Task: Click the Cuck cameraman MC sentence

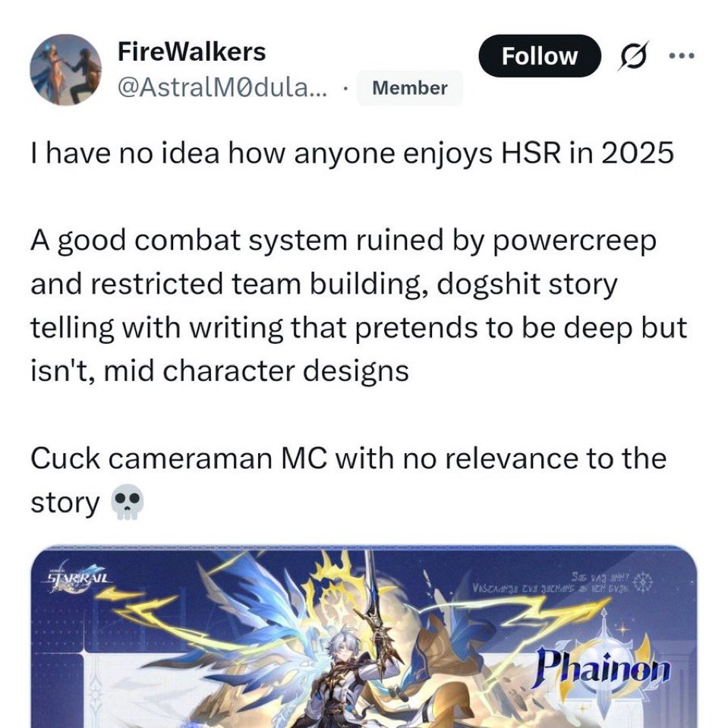Action: (348, 480)
